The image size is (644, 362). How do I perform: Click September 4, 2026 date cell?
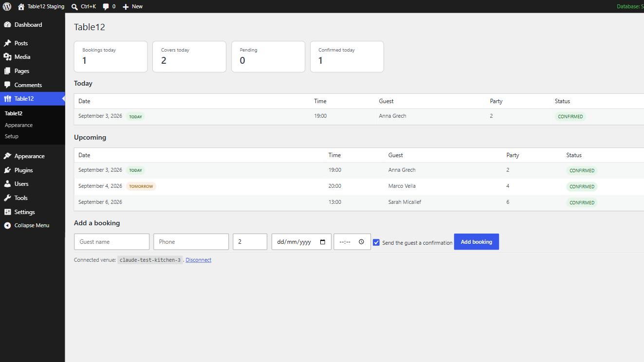point(100,186)
